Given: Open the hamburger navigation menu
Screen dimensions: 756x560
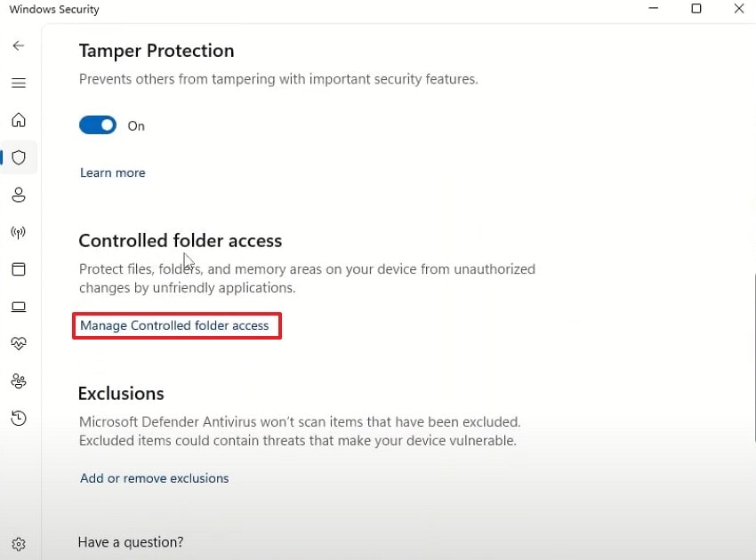Looking at the screenshot, I should (x=19, y=83).
